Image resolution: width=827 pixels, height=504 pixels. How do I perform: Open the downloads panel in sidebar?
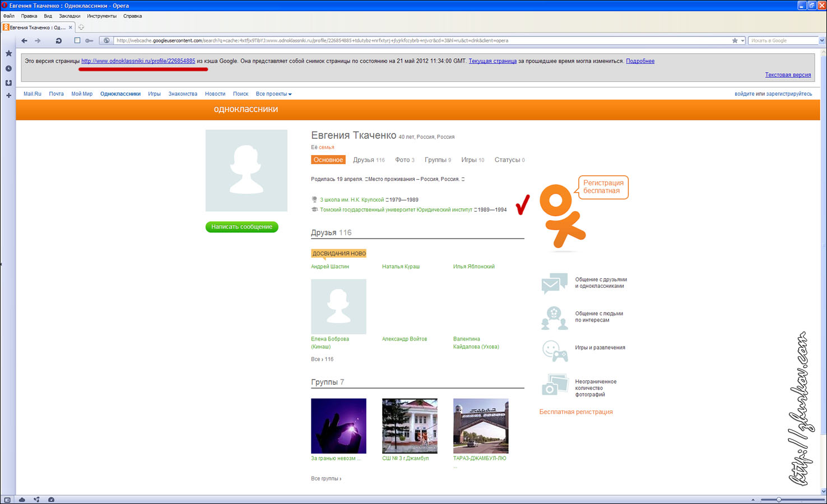[x=8, y=82]
